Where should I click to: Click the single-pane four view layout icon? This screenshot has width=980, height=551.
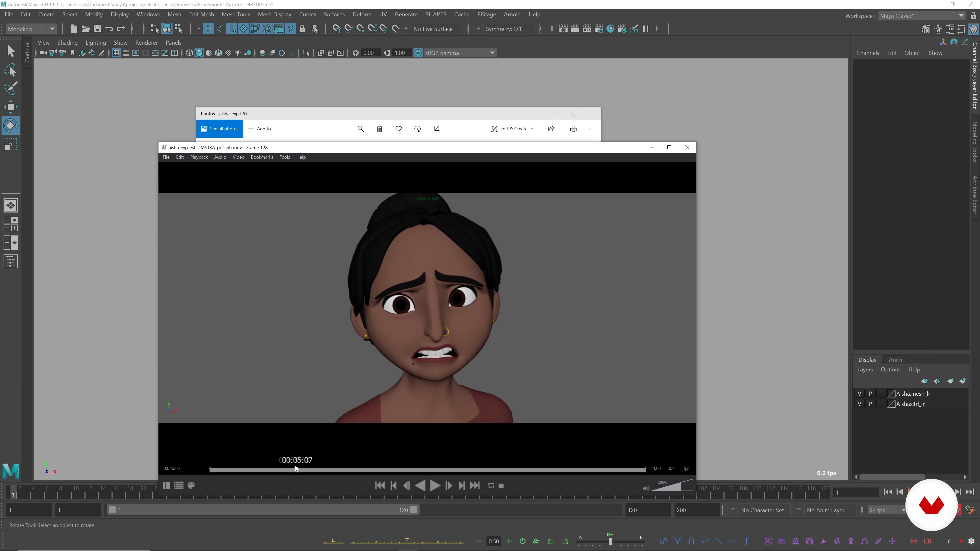[x=11, y=205]
